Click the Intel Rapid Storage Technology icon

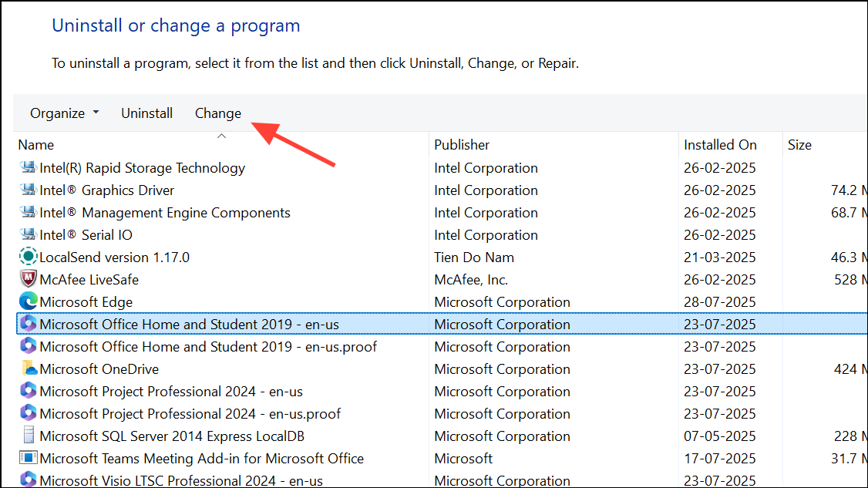[x=29, y=167]
